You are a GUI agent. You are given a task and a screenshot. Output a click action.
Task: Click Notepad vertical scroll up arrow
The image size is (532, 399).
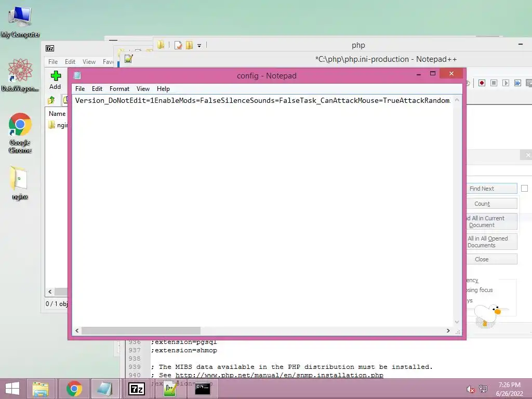tap(457, 100)
